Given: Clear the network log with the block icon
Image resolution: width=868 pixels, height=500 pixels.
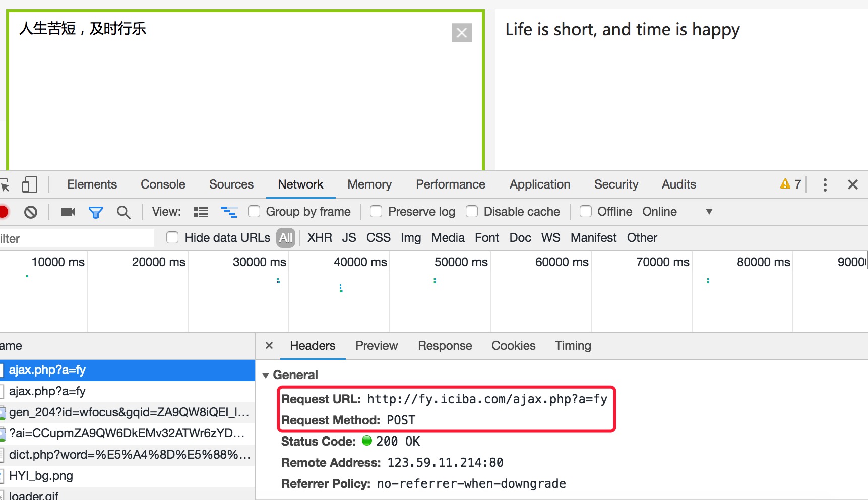Looking at the screenshot, I should 31,212.
